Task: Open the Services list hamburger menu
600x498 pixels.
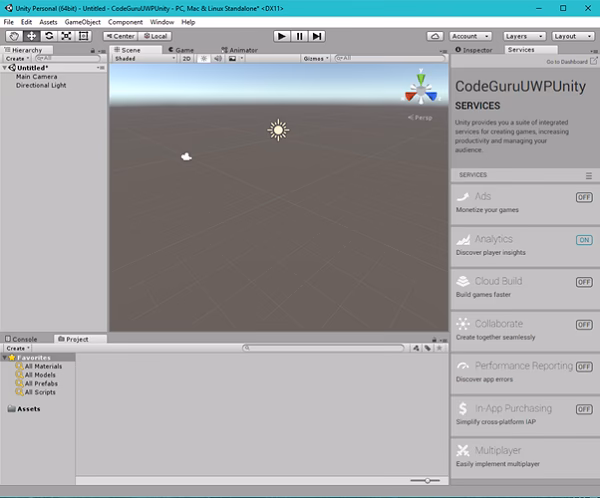Action: [x=589, y=176]
